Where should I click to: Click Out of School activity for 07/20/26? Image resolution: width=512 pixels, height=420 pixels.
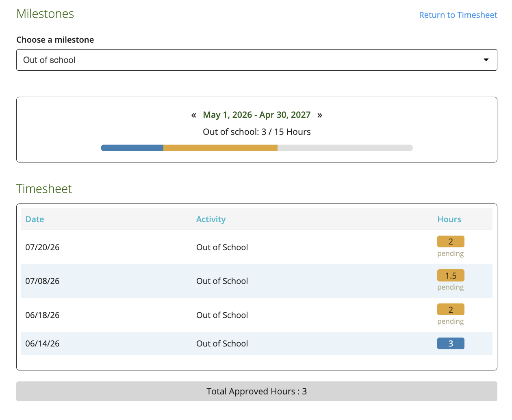click(222, 247)
